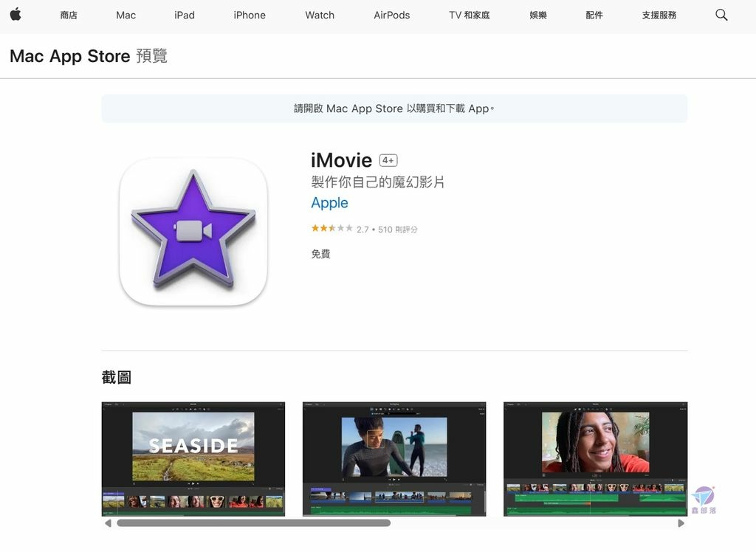
Task: Open the iPad menu item
Action: coord(185,15)
